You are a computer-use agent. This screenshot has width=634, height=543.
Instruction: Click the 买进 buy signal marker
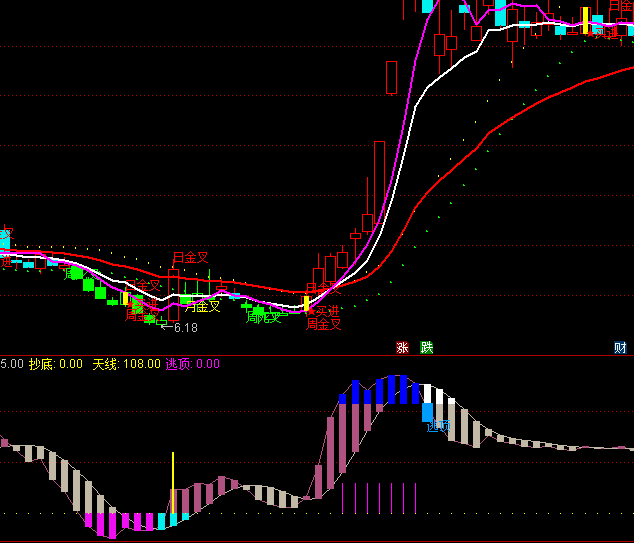point(326,311)
